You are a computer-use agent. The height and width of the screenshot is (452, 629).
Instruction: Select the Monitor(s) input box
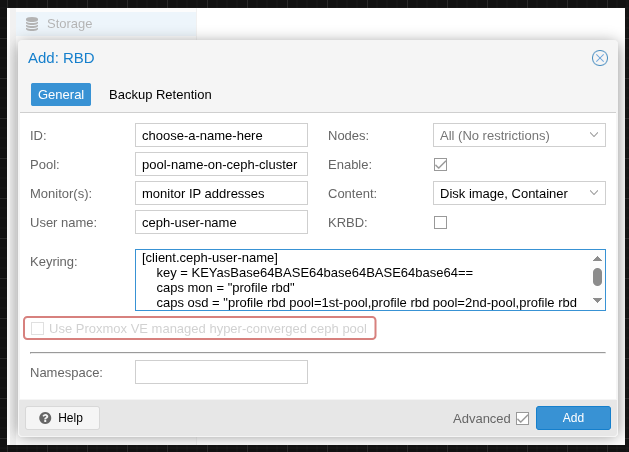[221, 193]
